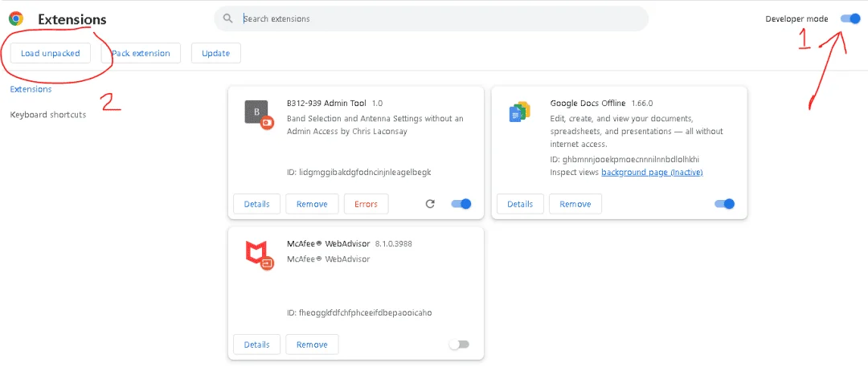Select Extensions in the sidebar
The width and height of the screenshot is (868, 375).
[x=31, y=88]
